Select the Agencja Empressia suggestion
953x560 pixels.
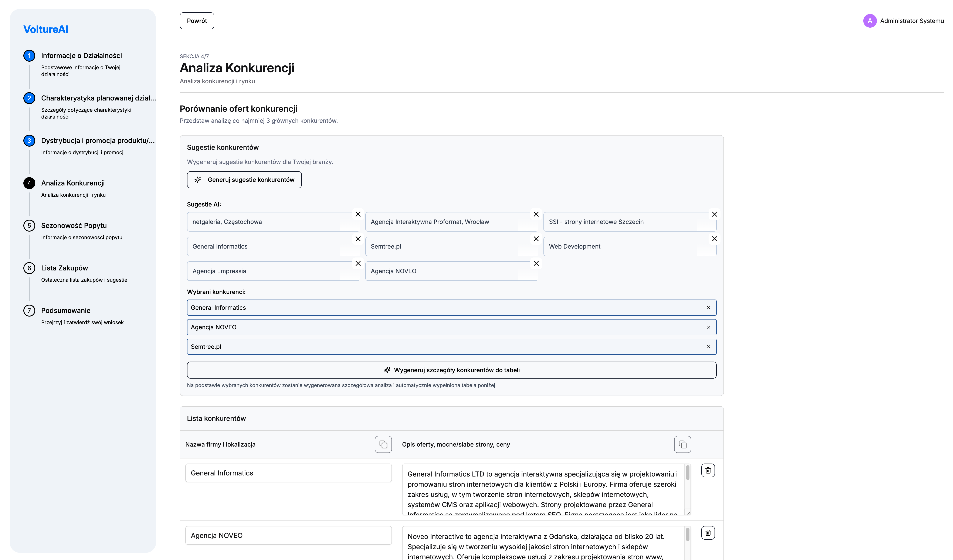(x=273, y=271)
